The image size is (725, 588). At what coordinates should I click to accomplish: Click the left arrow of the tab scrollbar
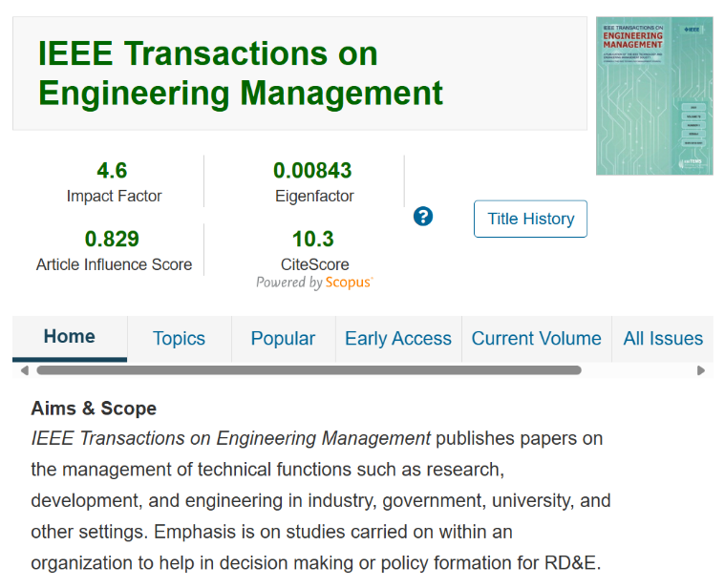click(24, 370)
